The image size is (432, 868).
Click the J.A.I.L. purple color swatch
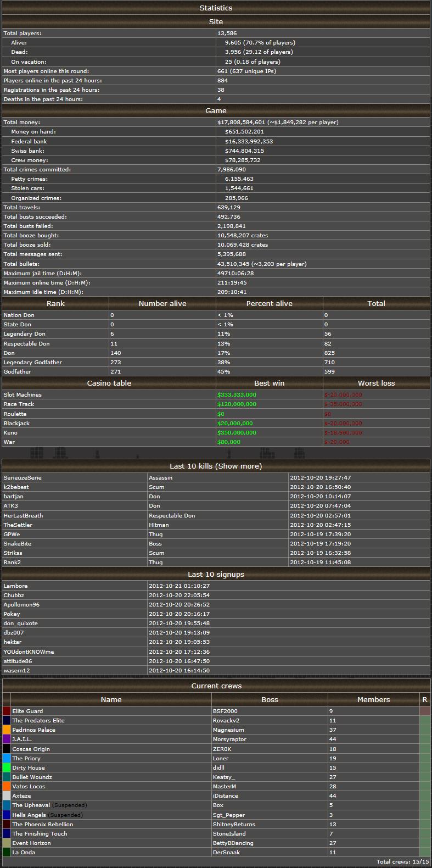[x=7, y=739]
